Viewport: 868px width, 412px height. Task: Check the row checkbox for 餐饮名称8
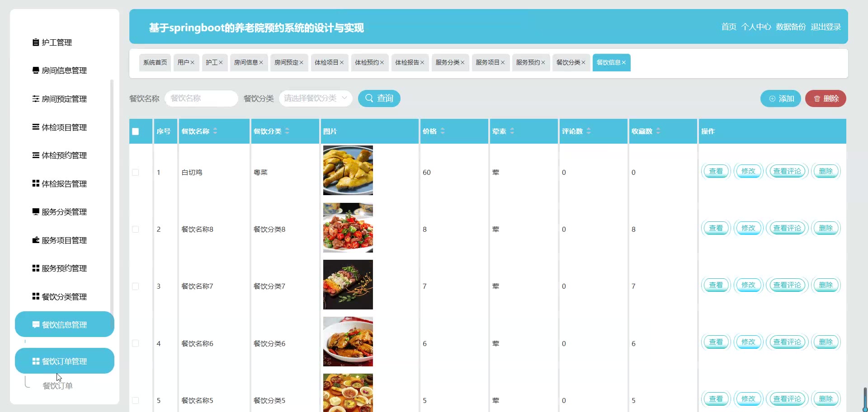coord(136,229)
